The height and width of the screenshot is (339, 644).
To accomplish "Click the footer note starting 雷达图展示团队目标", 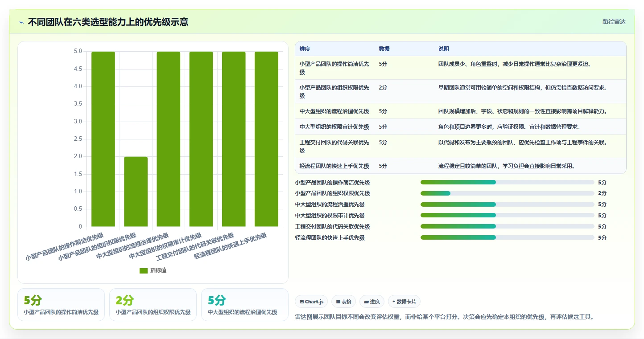I will coord(445,317).
